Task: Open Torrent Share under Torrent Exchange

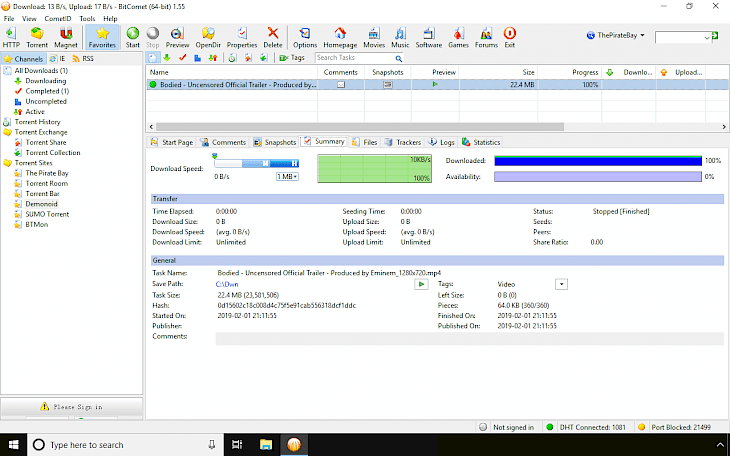Action: click(46, 143)
